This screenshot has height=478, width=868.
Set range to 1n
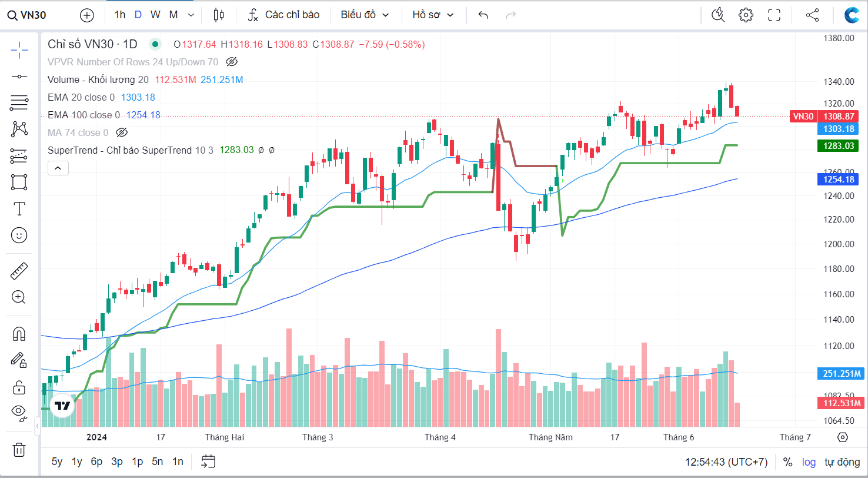tap(178, 462)
